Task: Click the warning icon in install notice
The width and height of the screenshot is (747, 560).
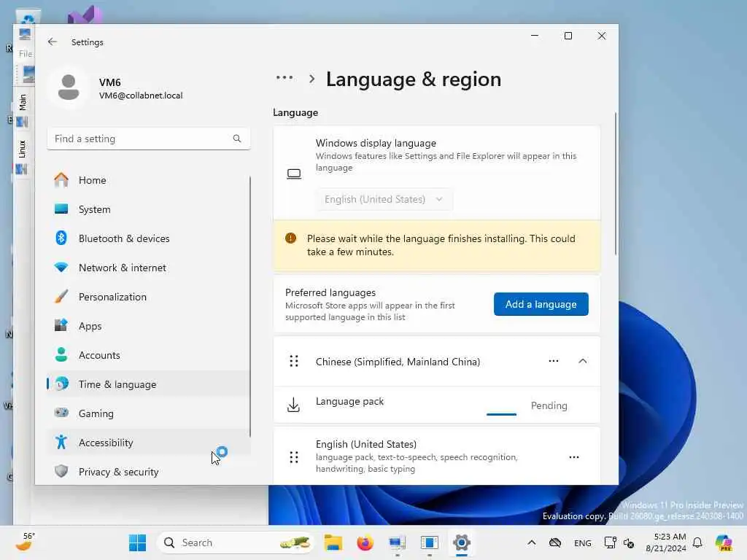Action: click(x=290, y=238)
